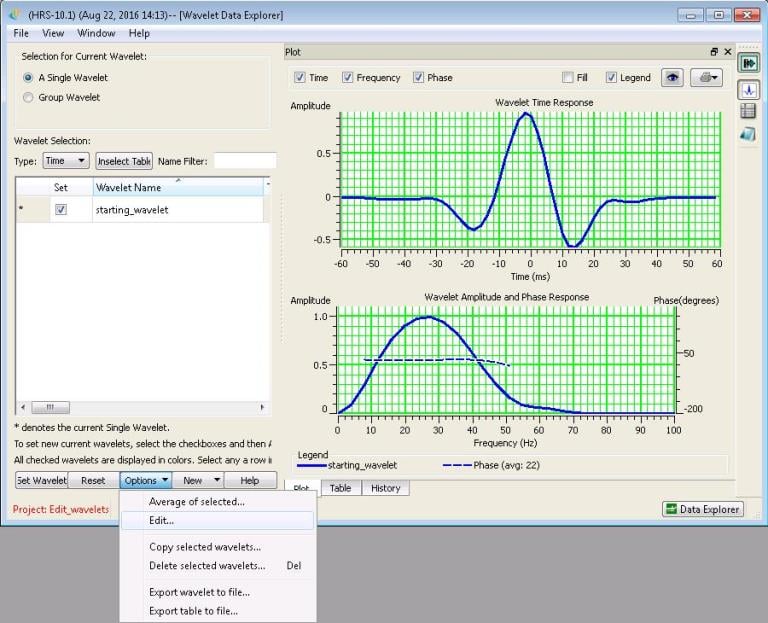Switch to the Plot tab
The image size is (768, 623).
point(301,488)
